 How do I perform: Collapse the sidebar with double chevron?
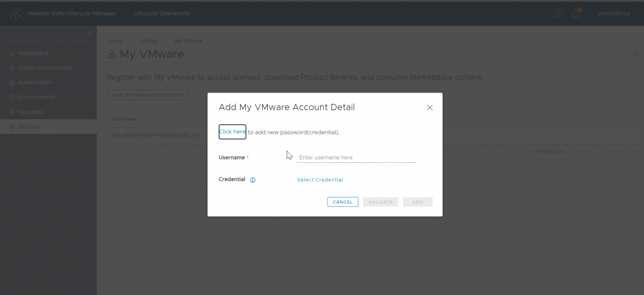click(x=89, y=33)
